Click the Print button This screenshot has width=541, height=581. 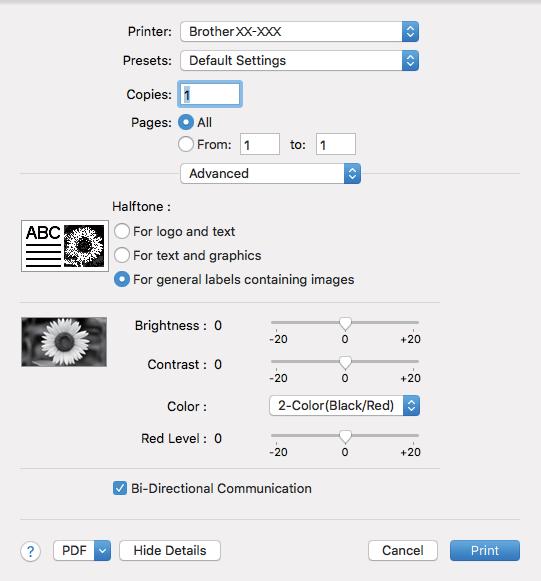tap(485, 551)
